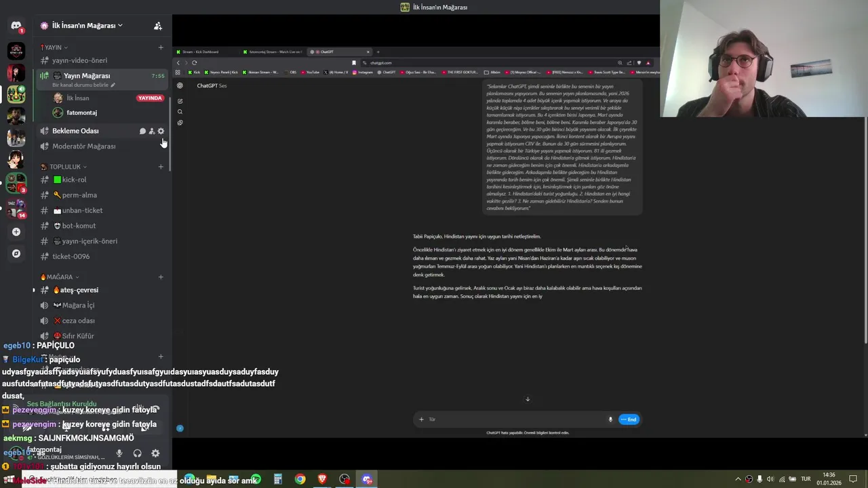
Task: Open Calculator from taskbar
Action: point(277,480)
